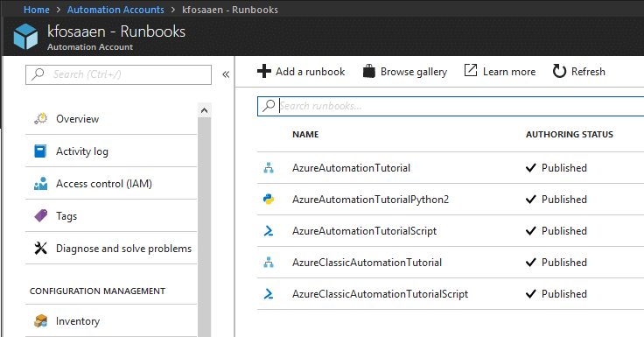
Task: Go to Automation Accounts breadcrumb link
Action: [115, 10]
